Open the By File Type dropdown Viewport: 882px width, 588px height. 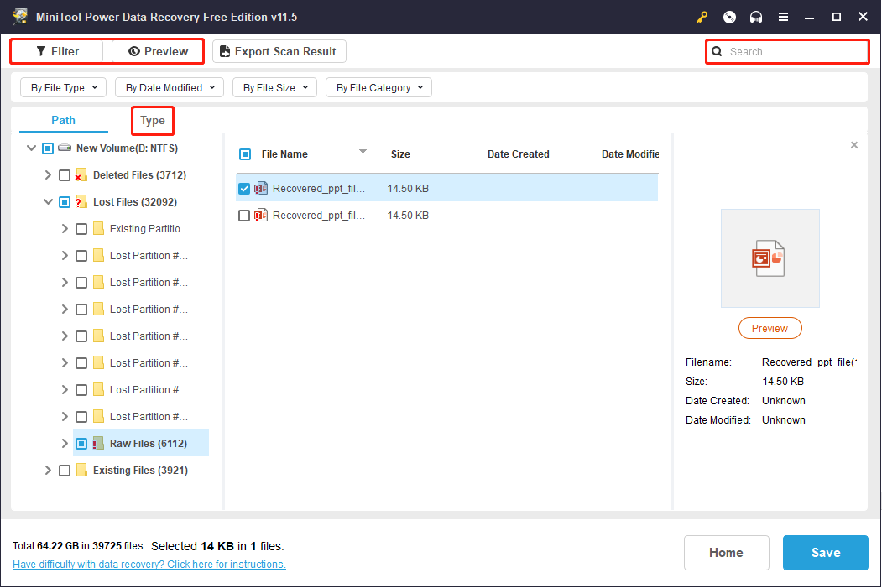(x=63, y=86)
